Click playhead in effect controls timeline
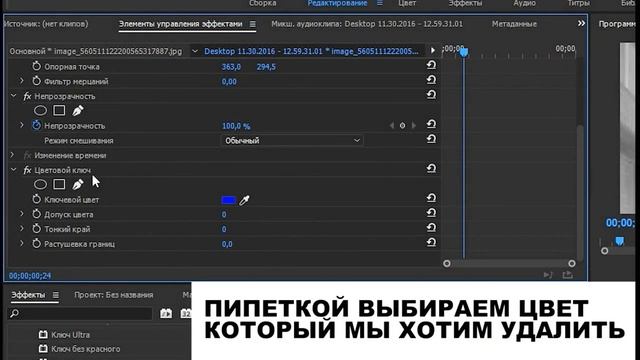The height and width of the screenshot is (360, 640). tap(464, 52)
